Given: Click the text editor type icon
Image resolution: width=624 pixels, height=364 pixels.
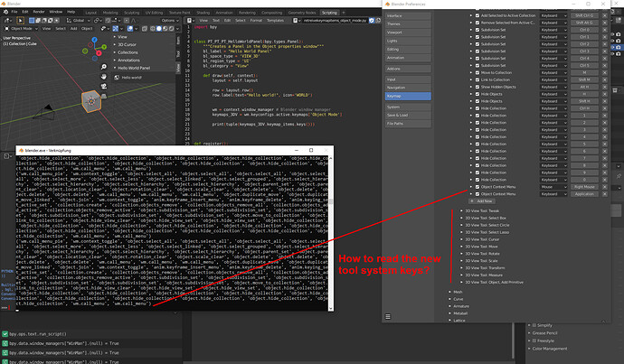Looking at the screenshot, I should (190, 20).
